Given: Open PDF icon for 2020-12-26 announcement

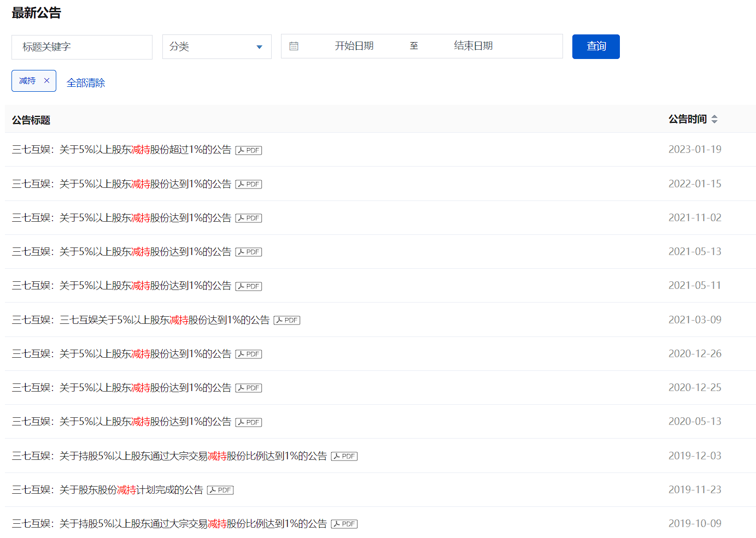Looking at the screenshot, I should [249, 354].
